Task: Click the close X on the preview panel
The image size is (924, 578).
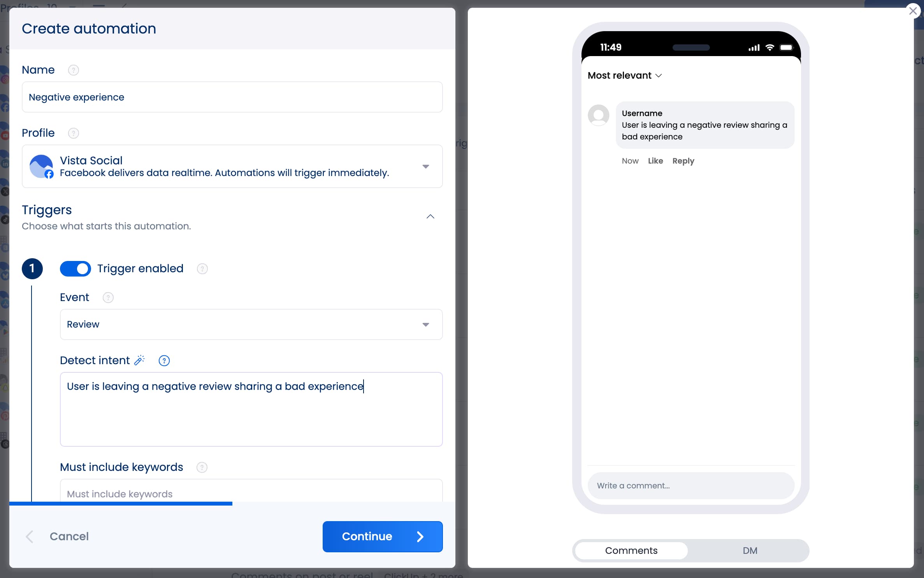Action: click(913, 11)
